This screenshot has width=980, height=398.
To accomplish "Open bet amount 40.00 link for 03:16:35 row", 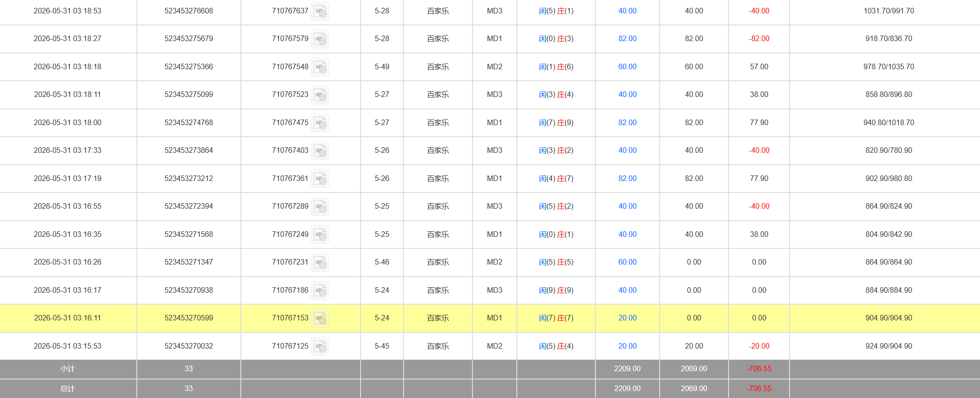I will coord(627,234).
